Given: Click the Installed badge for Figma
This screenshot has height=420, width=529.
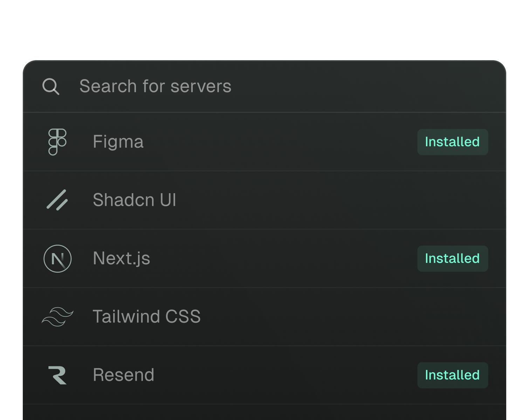Looking at the screenshot, I should point(452,142).
